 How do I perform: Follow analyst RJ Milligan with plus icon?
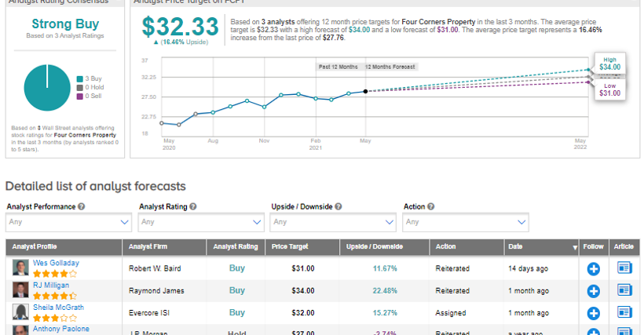pyautogui.click(x=593, y=291)
